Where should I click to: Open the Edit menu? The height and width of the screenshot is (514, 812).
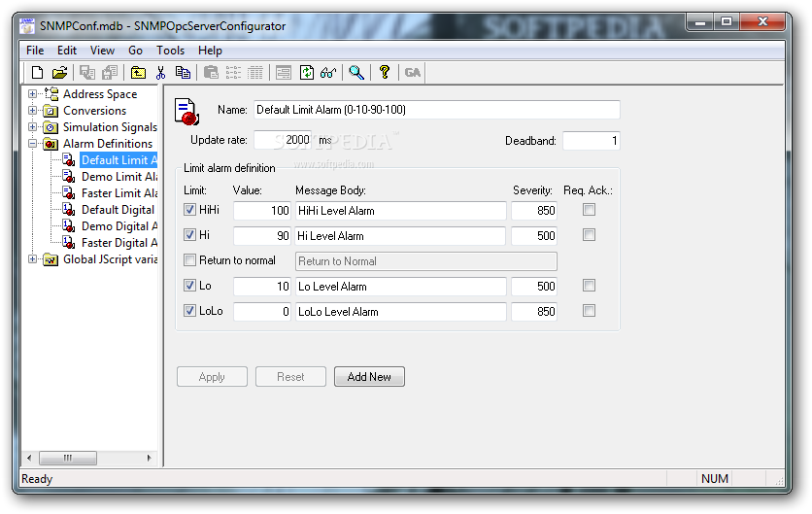tap(67, 51)
